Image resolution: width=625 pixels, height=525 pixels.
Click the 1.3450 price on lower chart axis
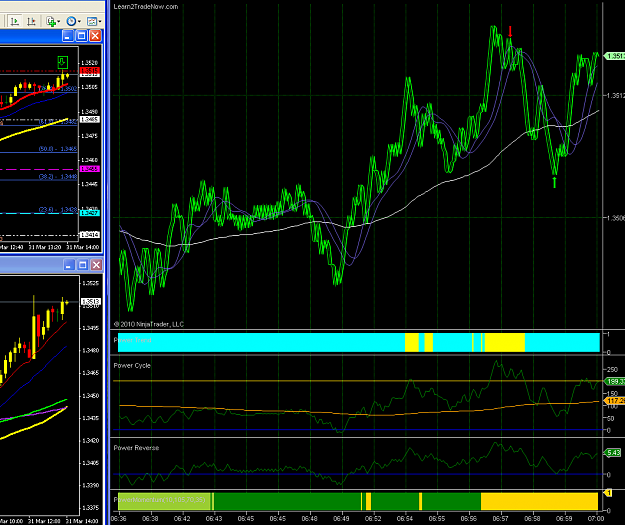(x=90, y=395)
